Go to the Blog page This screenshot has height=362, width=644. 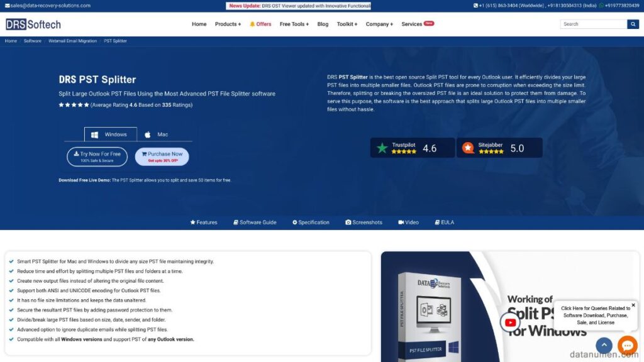click(323, 24)
